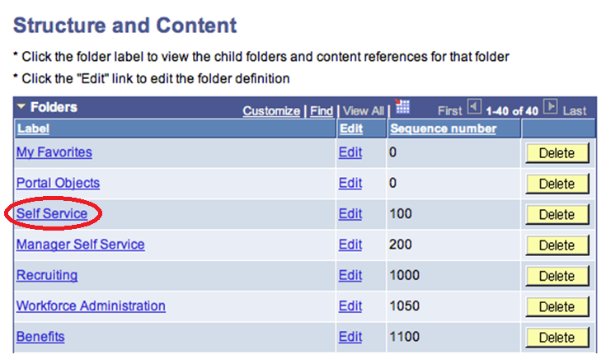Click the download-to-spreadsheet grid icon

click(403, 108)
